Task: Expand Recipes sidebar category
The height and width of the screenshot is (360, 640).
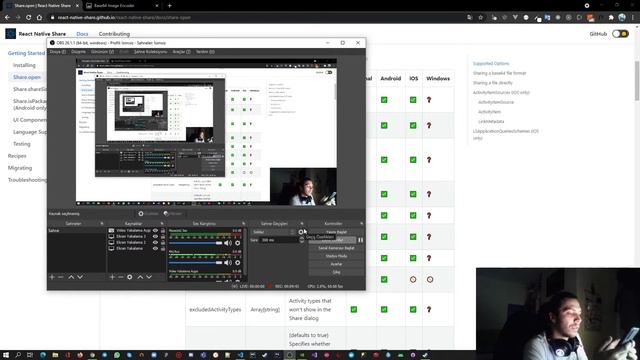Action: click(x=17, y=156)
